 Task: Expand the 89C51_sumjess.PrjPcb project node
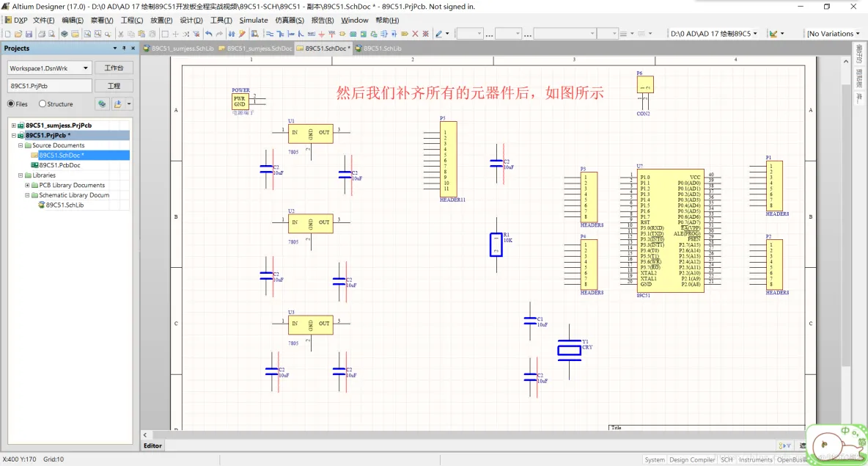[14, 125]
